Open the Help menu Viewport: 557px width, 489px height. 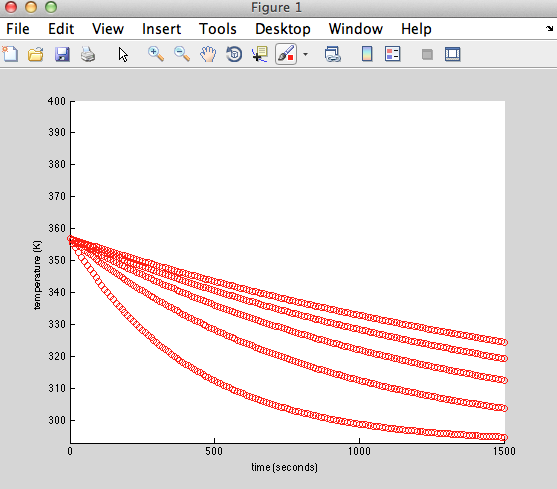416,29
